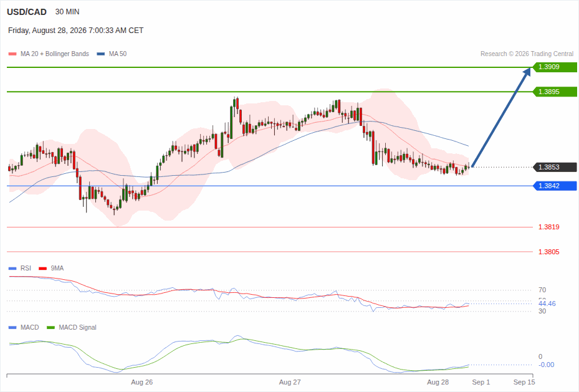Viewport: 579px width, 392px height.
Task: Click the Sep 15 date axis label
Action: pyautogui.click(x=524, y=382)
